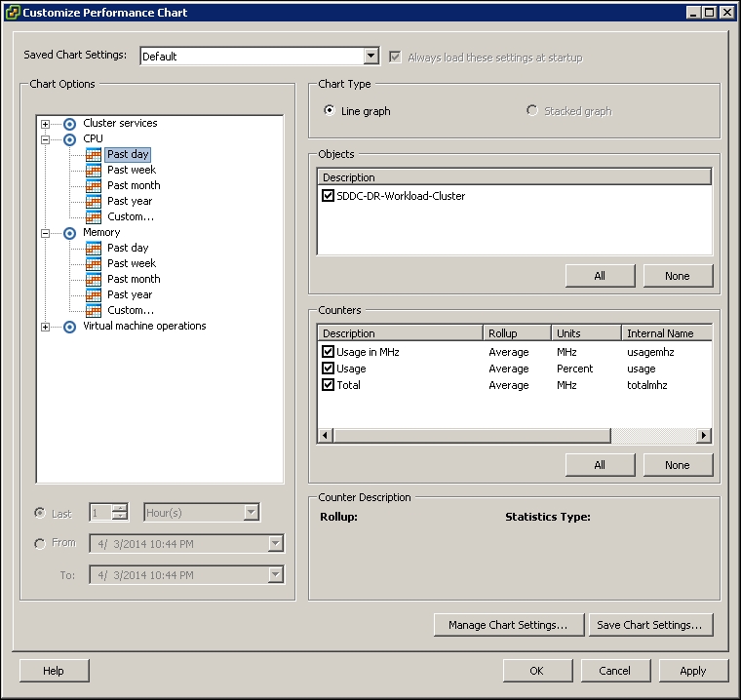Click None button under Objects
The image size is (741, 700).
[x=678, y=276]
